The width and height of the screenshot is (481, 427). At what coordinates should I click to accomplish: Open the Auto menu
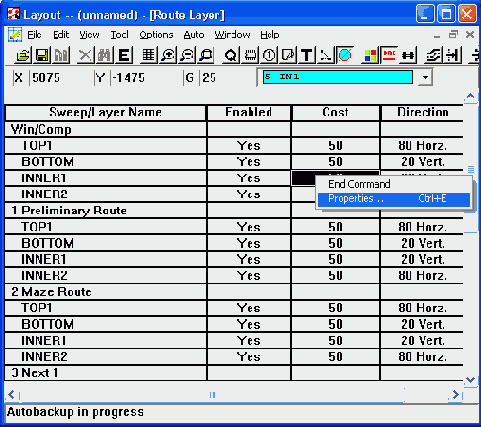(x=194, y=35)
